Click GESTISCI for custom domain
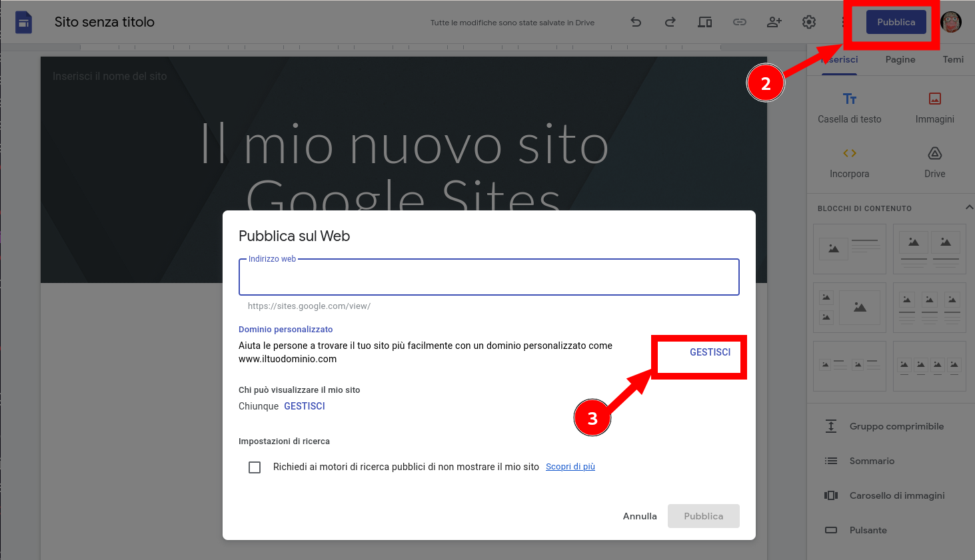 [710, 352]
